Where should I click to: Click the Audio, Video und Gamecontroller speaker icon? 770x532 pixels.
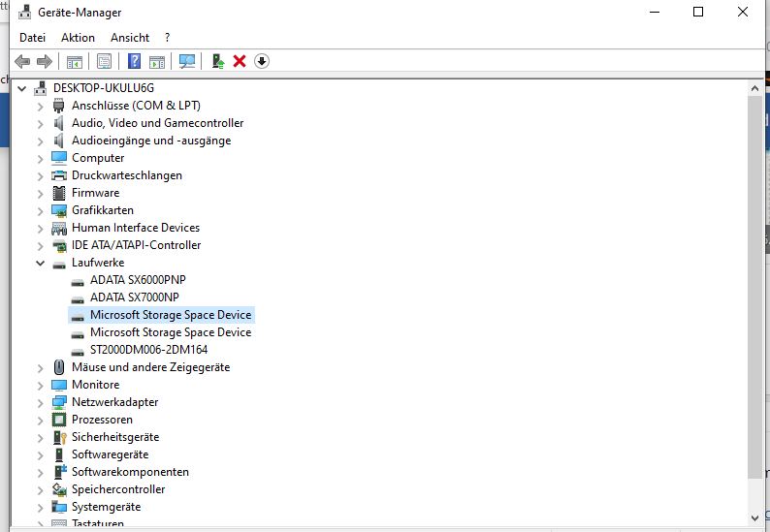pos(59,123)
